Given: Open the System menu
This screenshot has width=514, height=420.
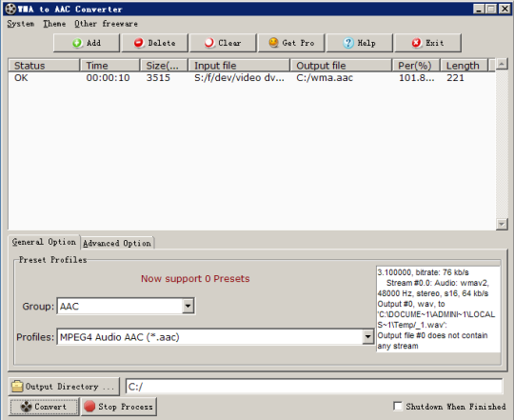Looking at the screenshot, I should [x=21, y=24].
